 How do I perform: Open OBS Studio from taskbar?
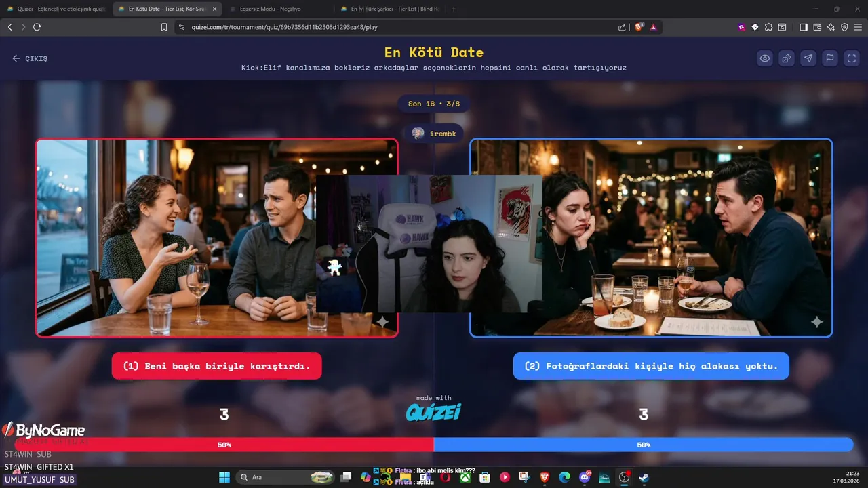pos(625,477)
